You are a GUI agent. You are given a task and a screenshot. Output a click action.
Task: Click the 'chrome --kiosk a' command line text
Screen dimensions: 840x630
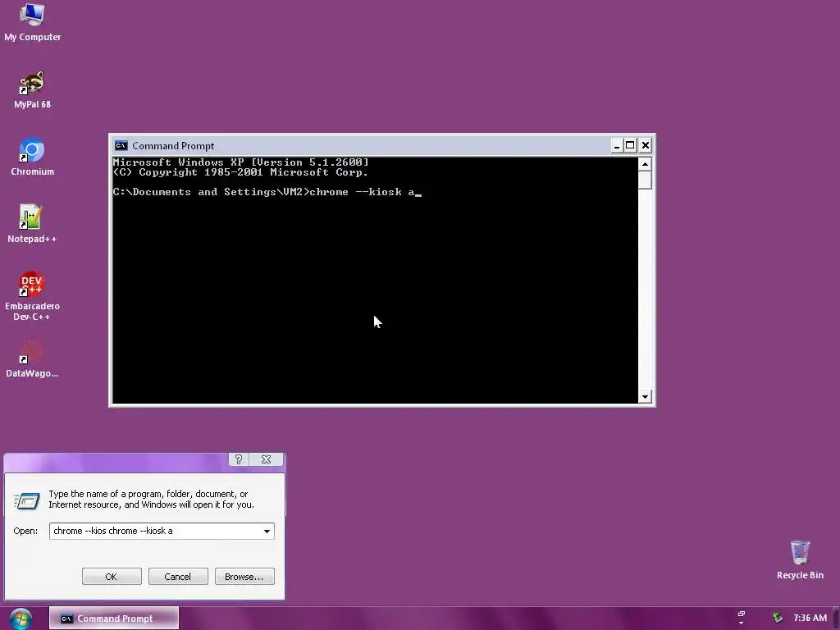[x=362, y=192]
